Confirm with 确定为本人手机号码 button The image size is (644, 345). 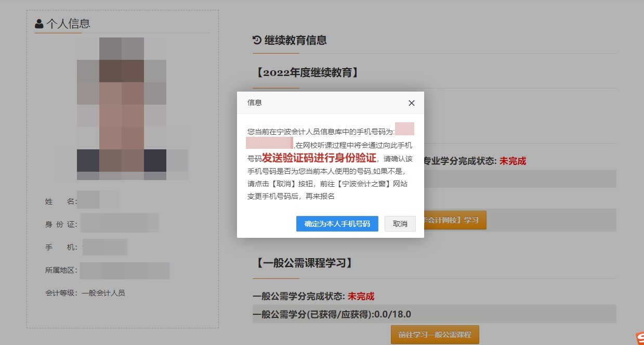point(337,224)
